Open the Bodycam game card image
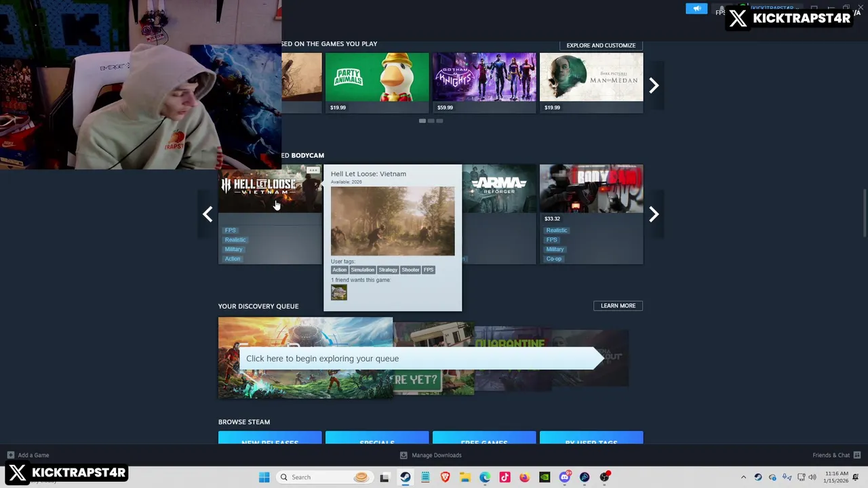 point(591,188)
